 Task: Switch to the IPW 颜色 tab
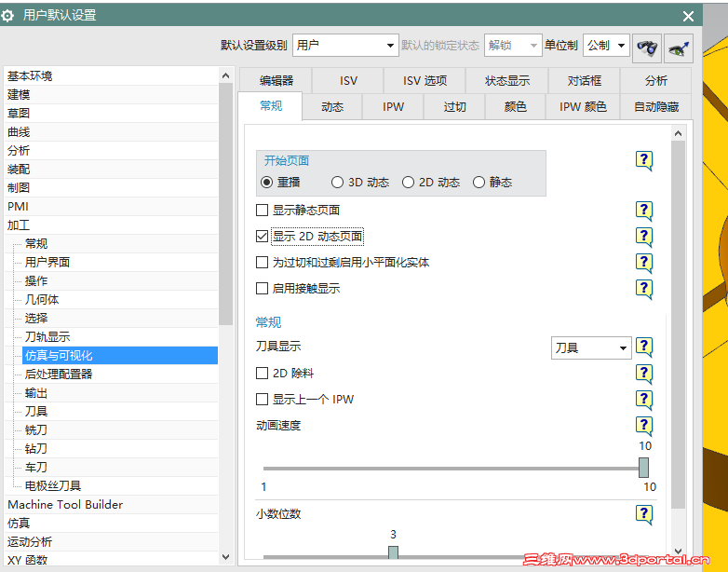coord(583,107)
